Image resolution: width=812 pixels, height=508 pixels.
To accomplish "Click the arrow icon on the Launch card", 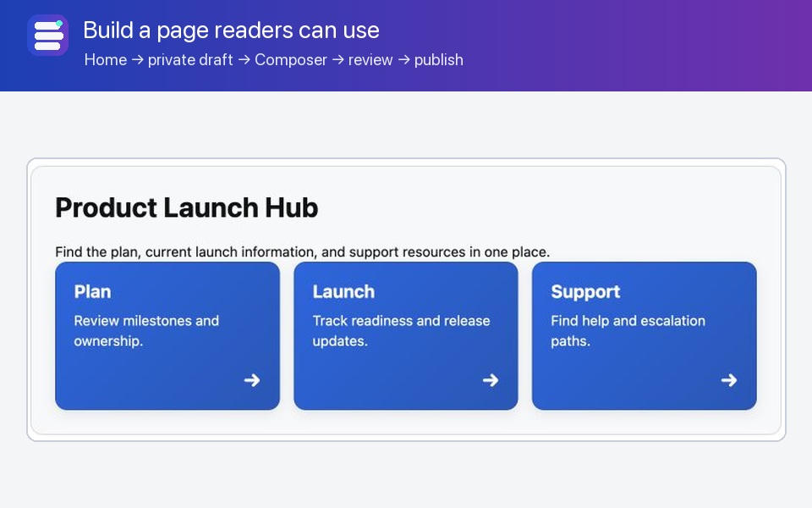I will pyautogui.click(x=491, y=380).
